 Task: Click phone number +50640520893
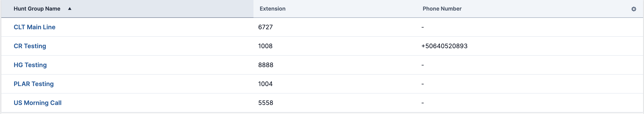click(x=444, y=46)
